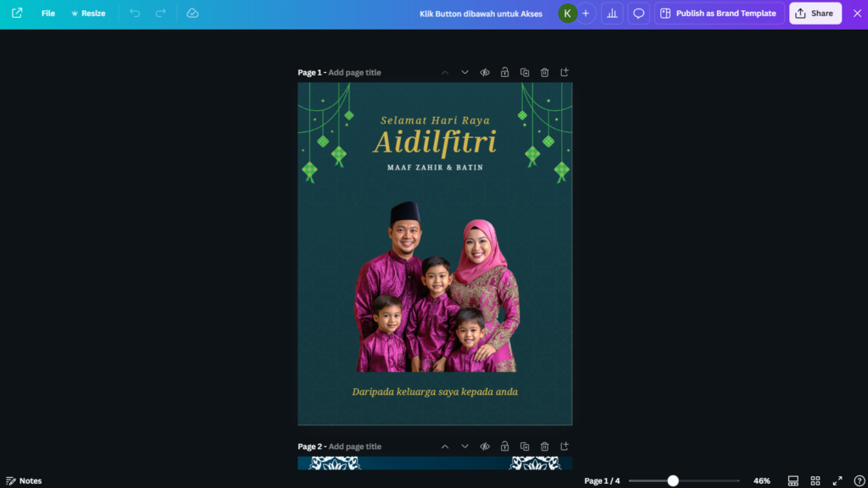Hide Page 1 using eye icon
Viewport: 868px width, 488px height.
(485, 73)
